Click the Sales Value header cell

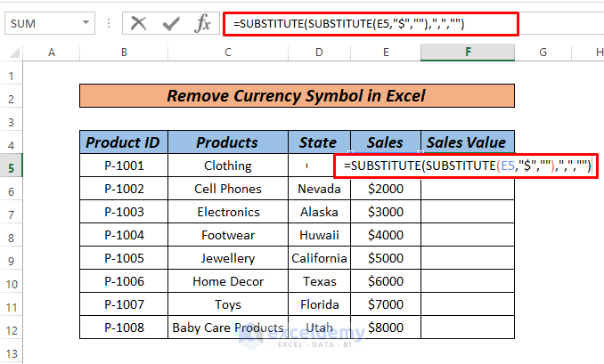(467, 142)
